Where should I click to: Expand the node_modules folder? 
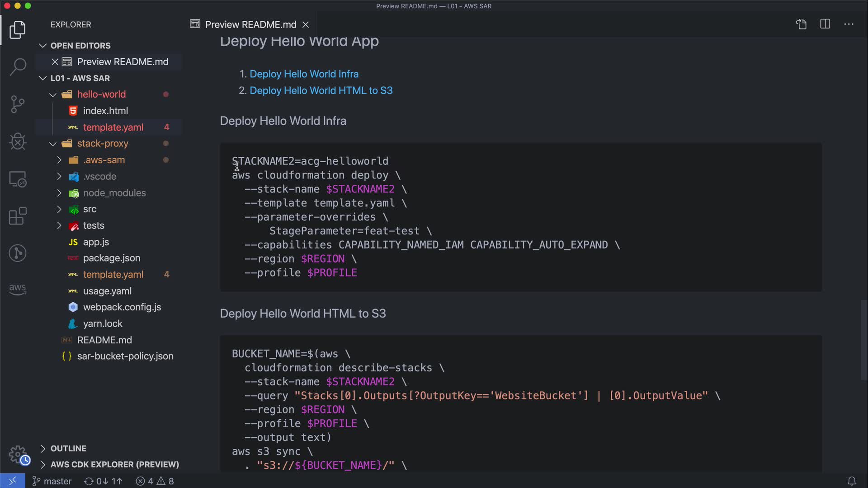click(x=59, y=193)
